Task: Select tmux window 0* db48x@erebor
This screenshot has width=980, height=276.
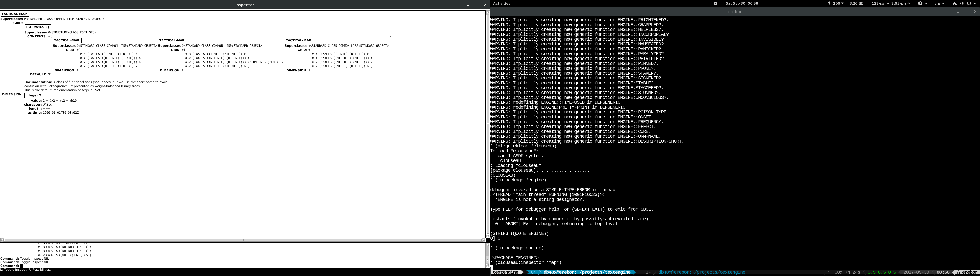Action: tap(581, 272)
